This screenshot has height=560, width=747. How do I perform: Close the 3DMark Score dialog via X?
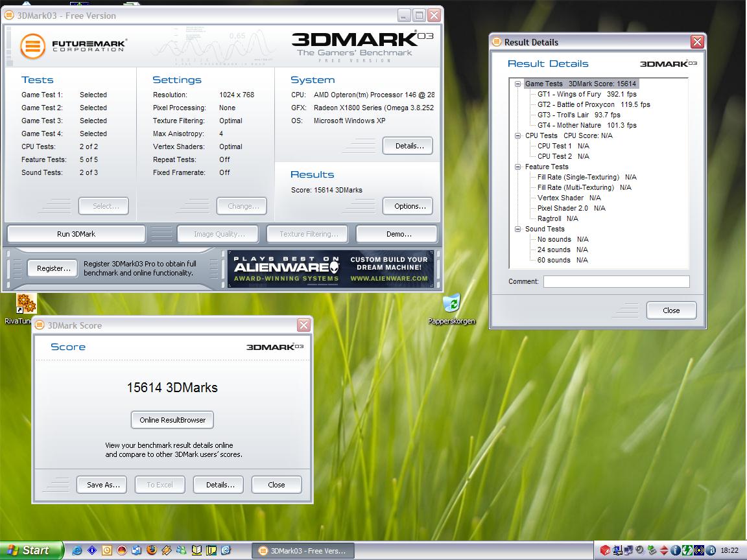303,325
